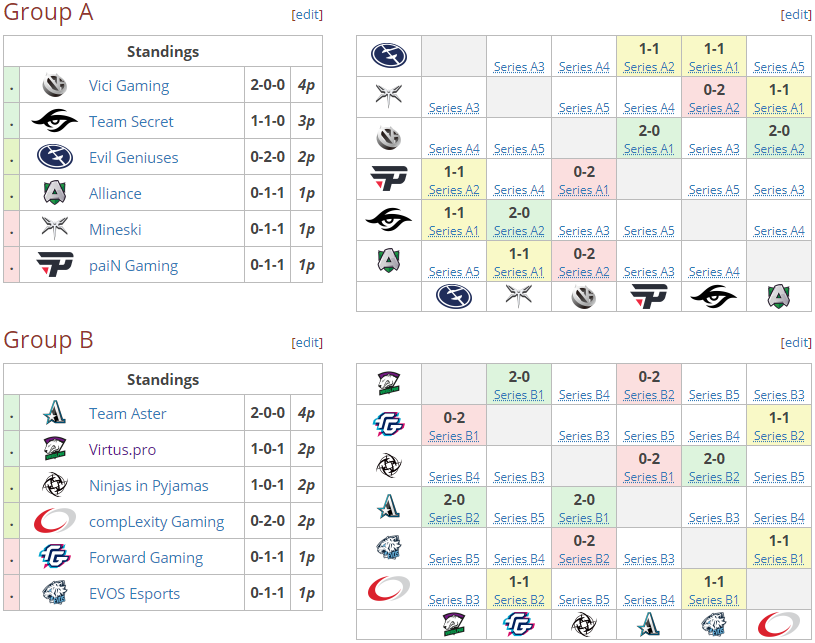The height and width of the screenshot is (643, 815).
Task: Click the Evil Geniuses logo at the top-left of the Group A crosstable
Action: click(x=389, y=55)
